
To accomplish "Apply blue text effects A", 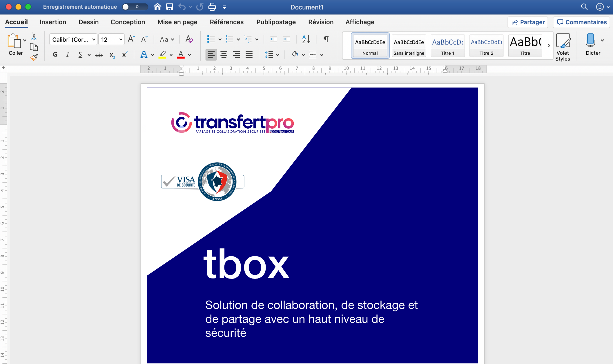I will tap(144, 54).
